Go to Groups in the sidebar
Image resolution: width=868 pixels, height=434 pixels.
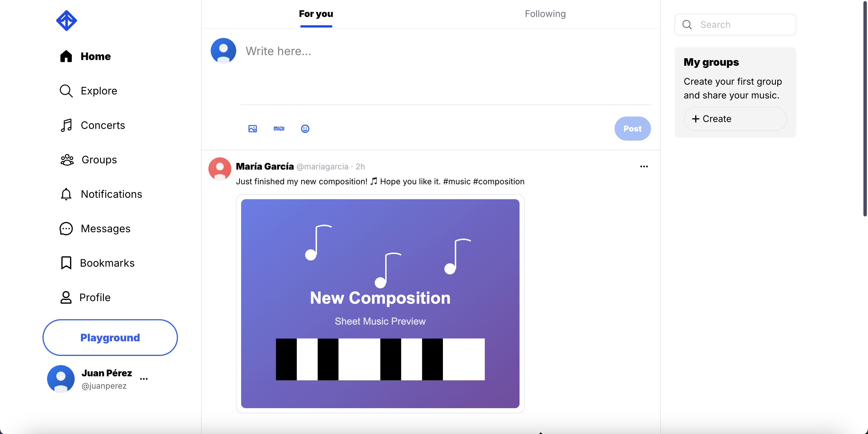pyautogui.click(x=89, y=160)
